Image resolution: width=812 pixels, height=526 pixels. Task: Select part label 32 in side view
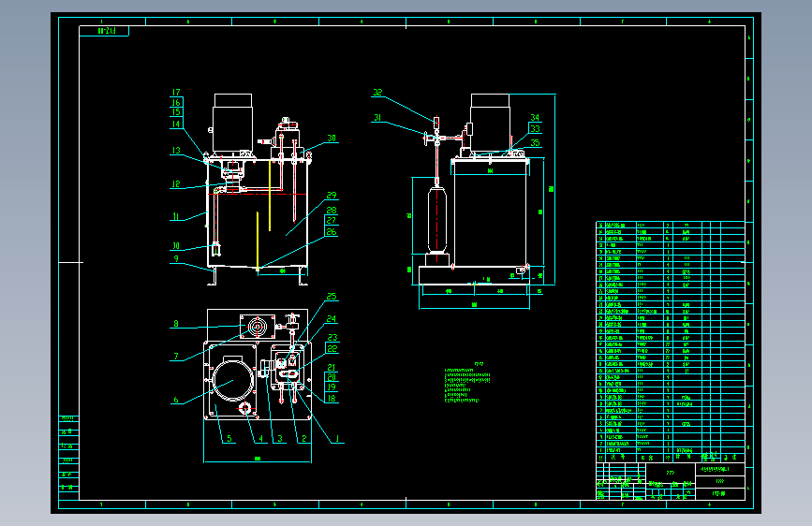click(x=377, y=92)
